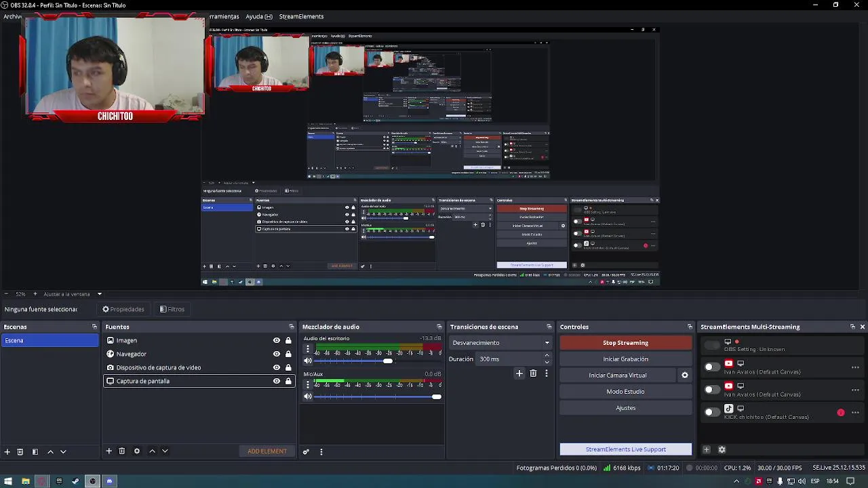Mute Audio del escritorio speaker
The height and width of the screenshot is (488, 868).
308,361
